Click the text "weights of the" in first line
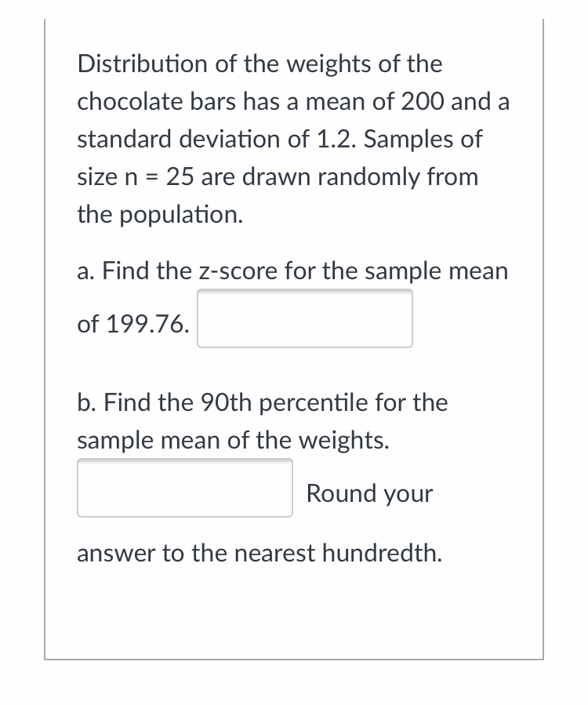Image resolution: width=588 pixels, height=705 pixels. pyautogui.click(x=365, y=64)
